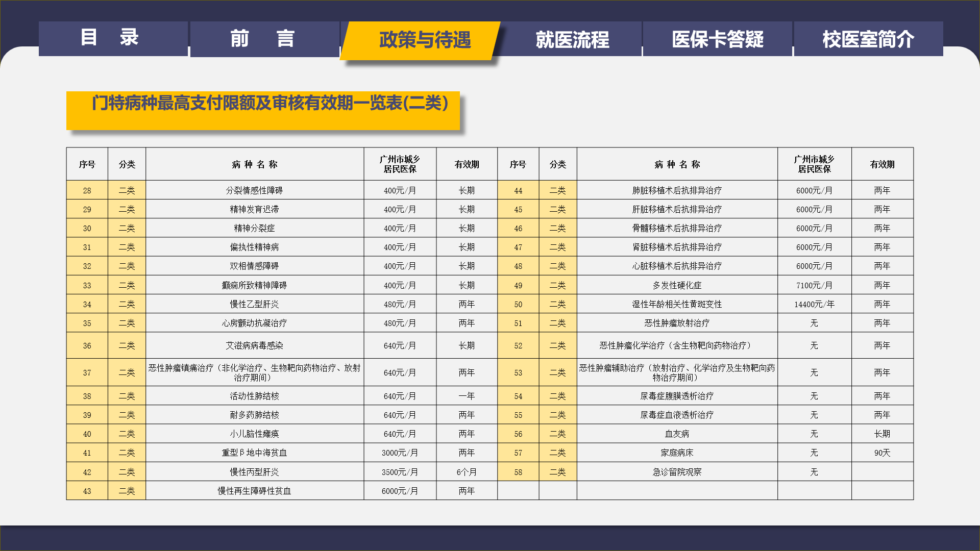Viewport: 980px width, 551px height.
Task: Select the cell 尿毒症腹膜透析治疗
Action: click(677, 396)
